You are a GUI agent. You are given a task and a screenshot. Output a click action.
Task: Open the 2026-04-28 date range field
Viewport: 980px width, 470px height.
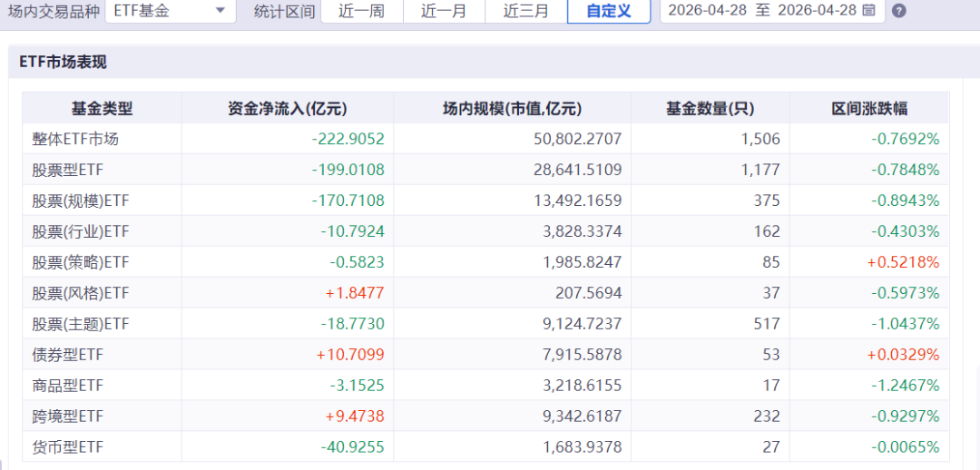tap(772, 11)
